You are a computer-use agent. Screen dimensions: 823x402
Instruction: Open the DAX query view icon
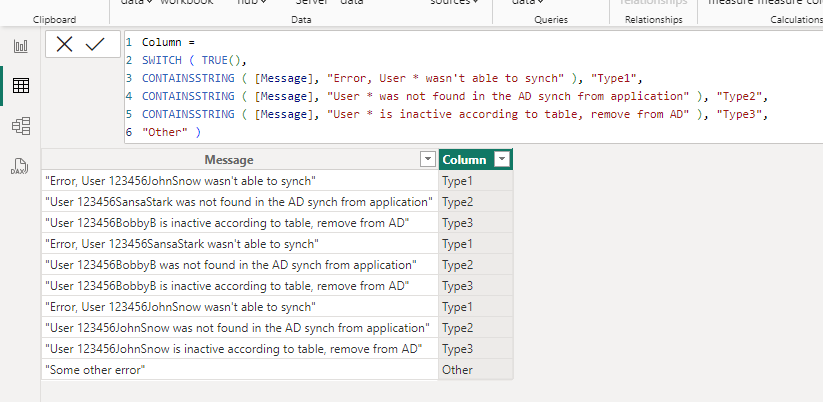20,166
